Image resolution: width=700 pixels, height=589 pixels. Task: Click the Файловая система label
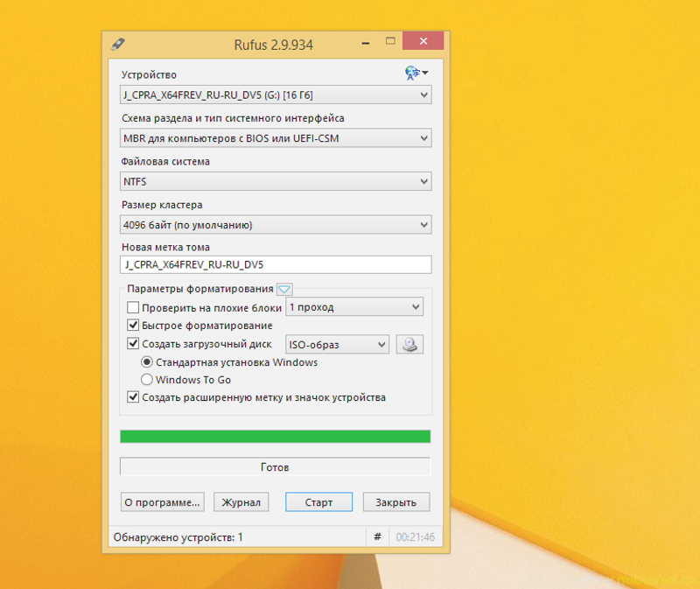tap(165, 162)
